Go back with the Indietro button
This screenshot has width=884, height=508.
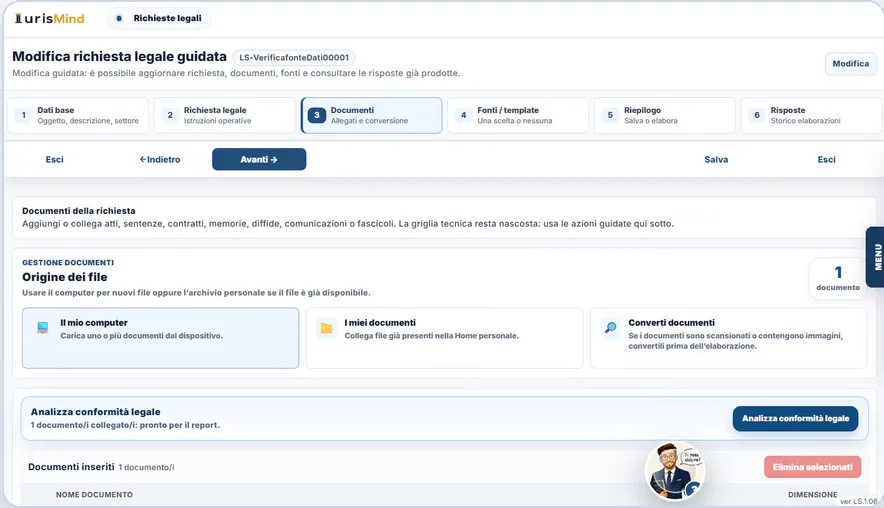[x=160, y=160]
